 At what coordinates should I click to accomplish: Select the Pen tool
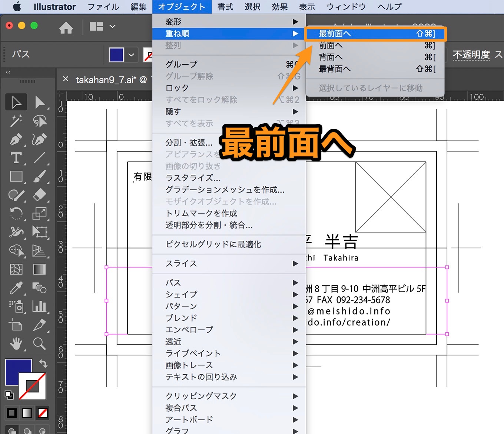[x=16, y=139]
